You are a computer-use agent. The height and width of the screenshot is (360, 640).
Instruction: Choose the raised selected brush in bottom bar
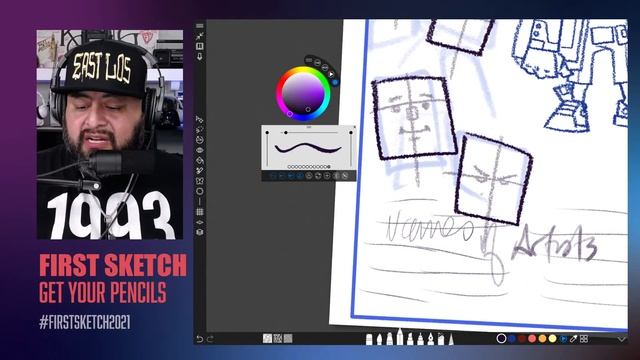point(400,337)
